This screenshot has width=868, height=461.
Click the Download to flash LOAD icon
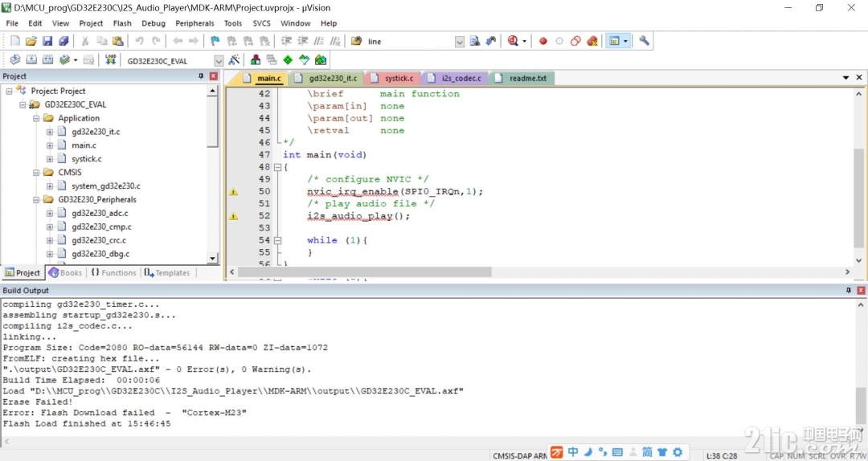[111, 59]
